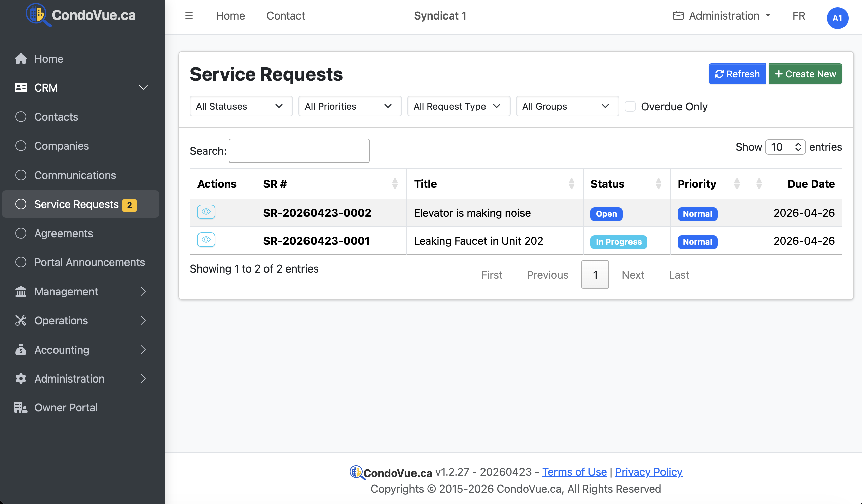Click the 'Elevator is making noise' title

click(472, 213)
